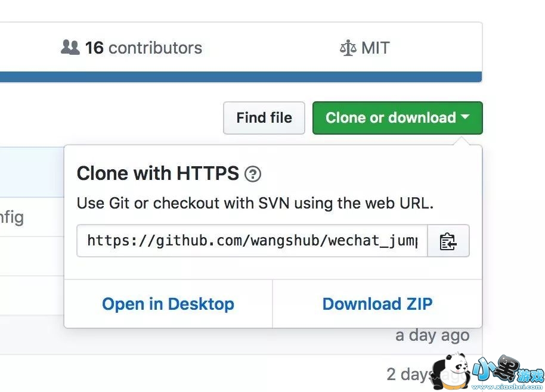Click the www.xiaohei.com watermark text

(507, 387)
